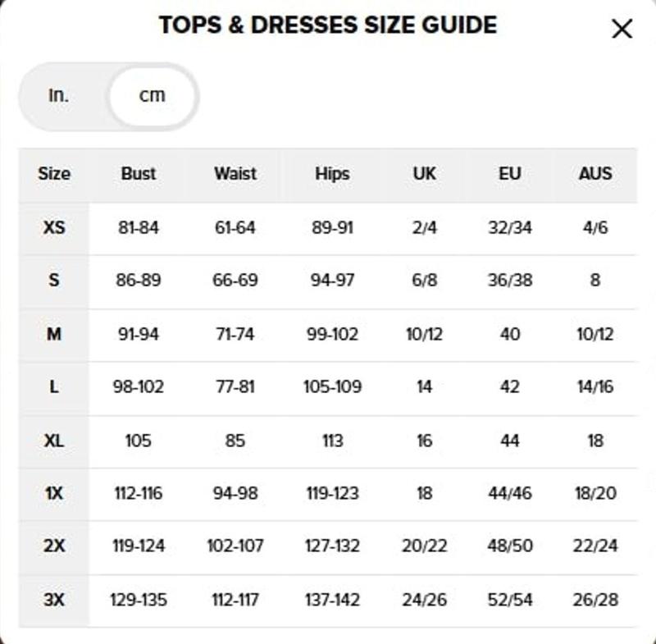
Task: Click the UK column header
Action: click(x=424, y=174)
